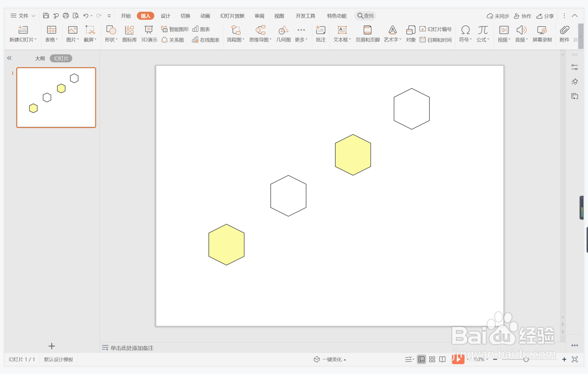Expand the 形状 shapes dropdown

click(x=111, y=39)
